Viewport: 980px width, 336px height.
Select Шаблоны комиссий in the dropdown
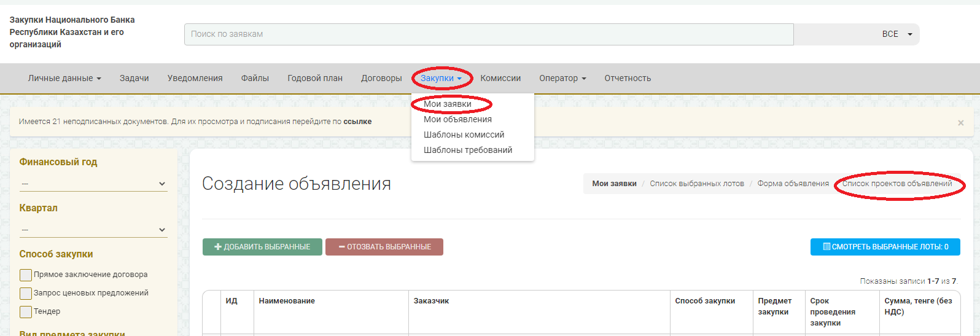(464, 135)
